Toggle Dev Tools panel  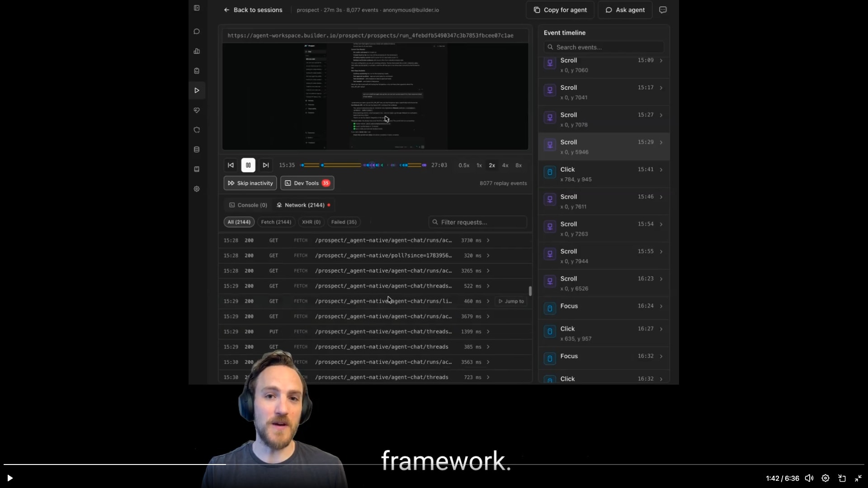point(307,183)
